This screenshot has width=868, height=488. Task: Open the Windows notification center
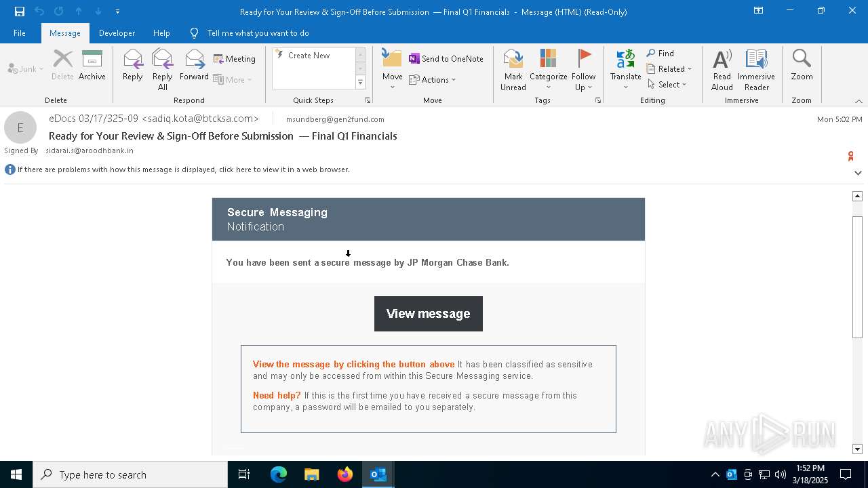846,474
